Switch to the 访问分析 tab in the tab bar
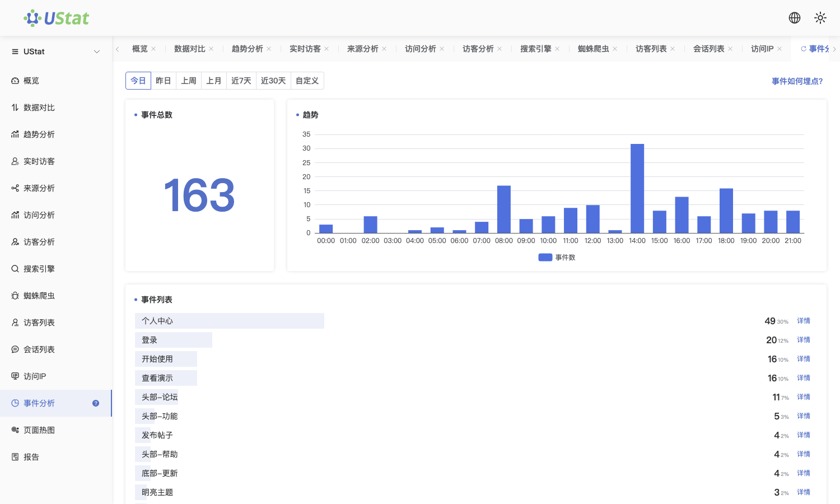Image resolution: width=840 pixels, height=504 pixels. 421,49
